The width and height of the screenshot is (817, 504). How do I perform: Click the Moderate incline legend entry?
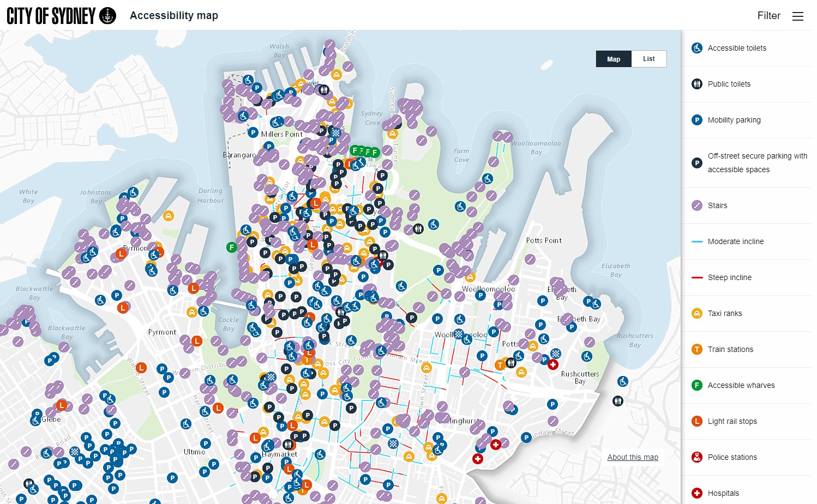[x=696, y=241]
